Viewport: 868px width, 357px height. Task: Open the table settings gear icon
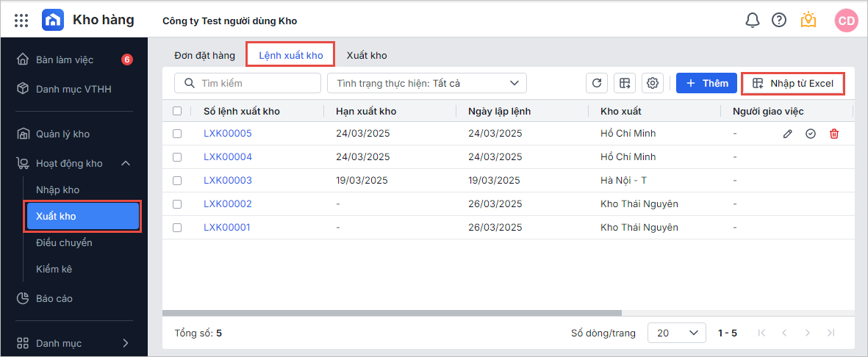pos(652,83)
